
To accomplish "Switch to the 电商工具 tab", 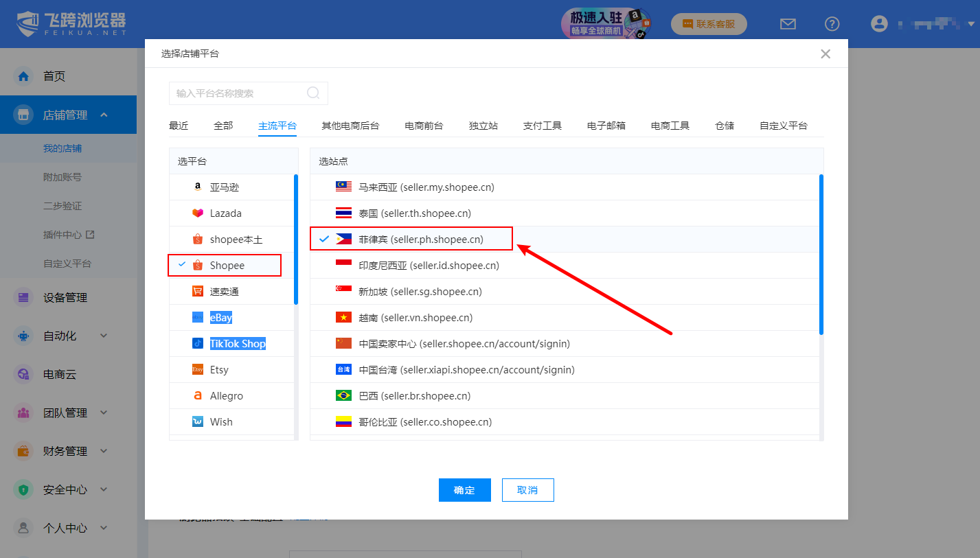I will [670, 126].
